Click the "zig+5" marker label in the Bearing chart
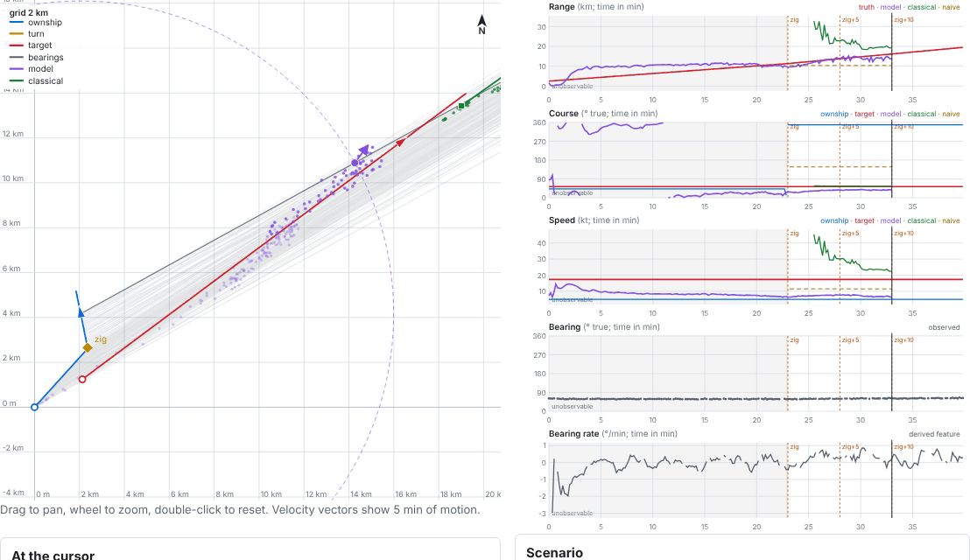The height and width of the screenshot is (560, 970). (850, 340)
